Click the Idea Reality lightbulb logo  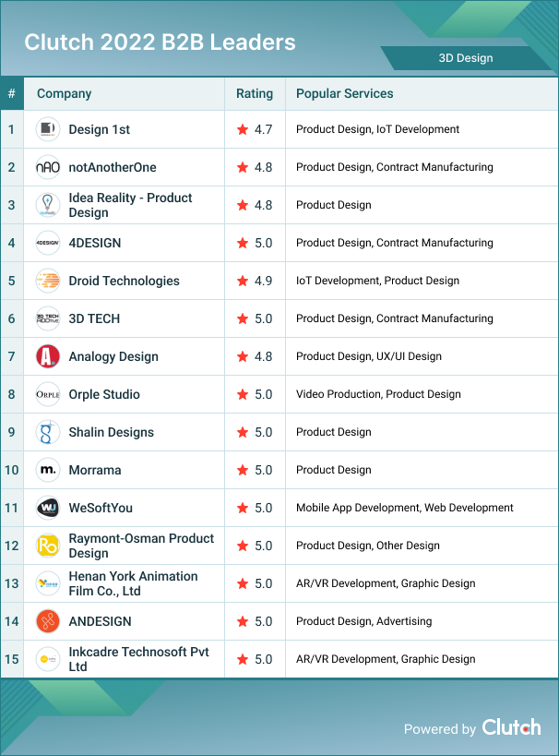(48, 205)
